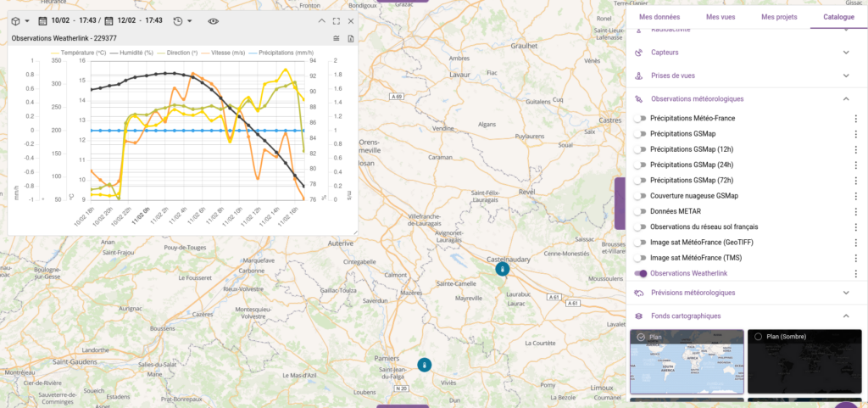Click weather station marker near Pamiers

[424, 365]
